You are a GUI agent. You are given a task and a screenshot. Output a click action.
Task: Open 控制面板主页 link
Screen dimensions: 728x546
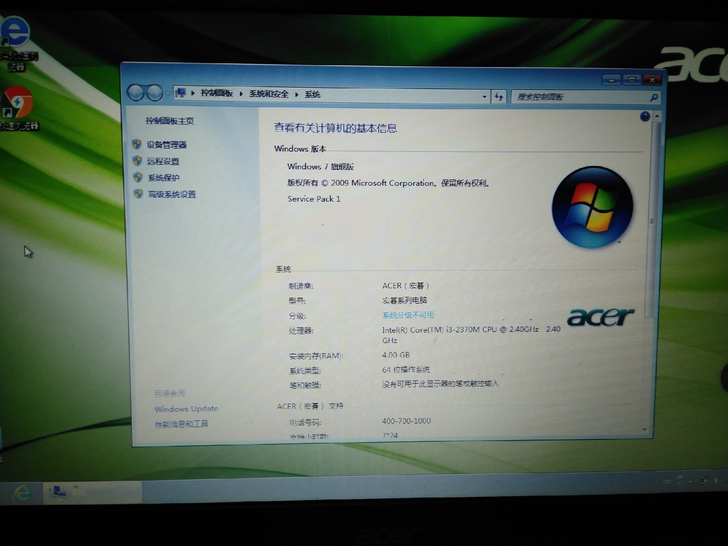[169, 121]
